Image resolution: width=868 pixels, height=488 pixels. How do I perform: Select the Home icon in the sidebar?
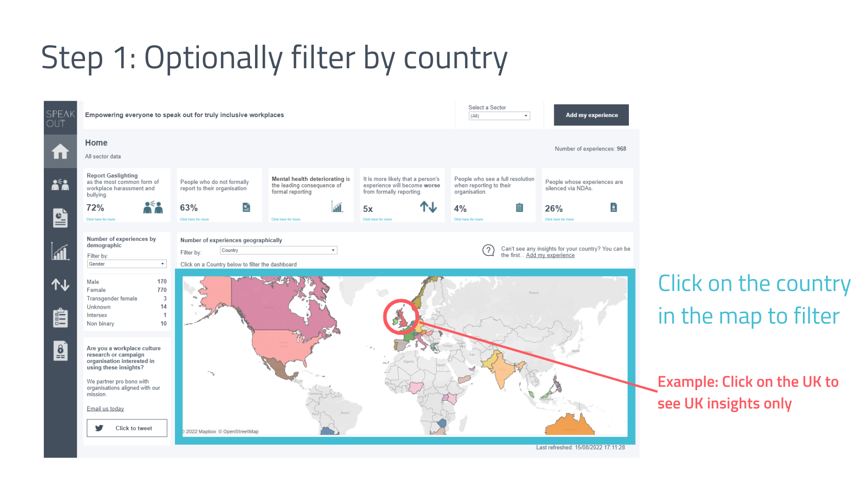pyautogui.click(x=60, y=151)
